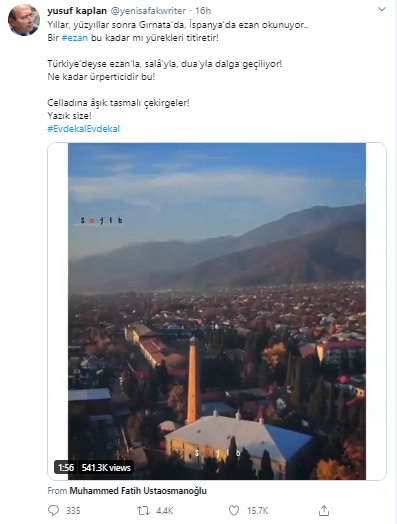The width and height of the screenshot is (397, 524).
Task: Click the #ezan hashtag
Action: click(x=75, y=38)
